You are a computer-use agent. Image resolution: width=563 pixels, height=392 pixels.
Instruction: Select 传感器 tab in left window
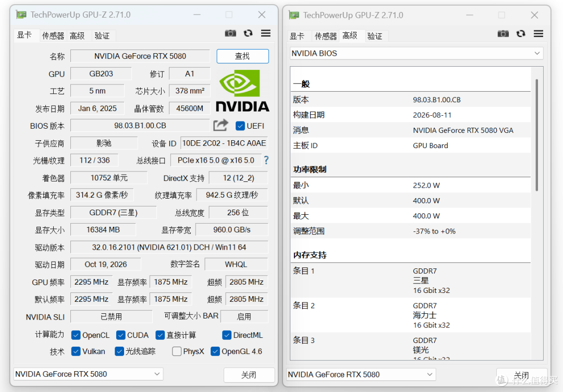(x=53, y=35)
